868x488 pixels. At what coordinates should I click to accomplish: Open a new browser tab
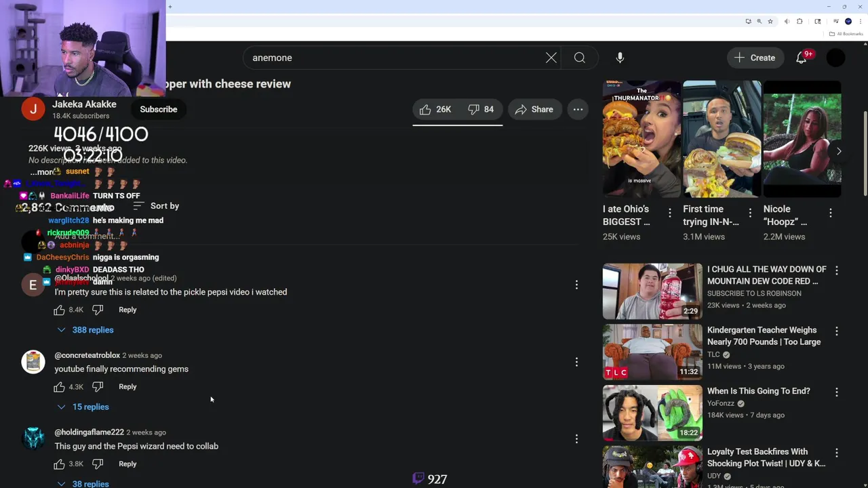point(170,7)
